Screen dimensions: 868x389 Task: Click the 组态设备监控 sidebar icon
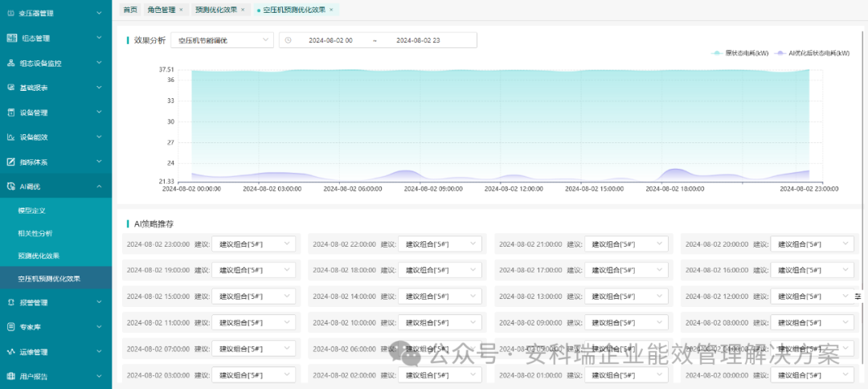[10, 63]
